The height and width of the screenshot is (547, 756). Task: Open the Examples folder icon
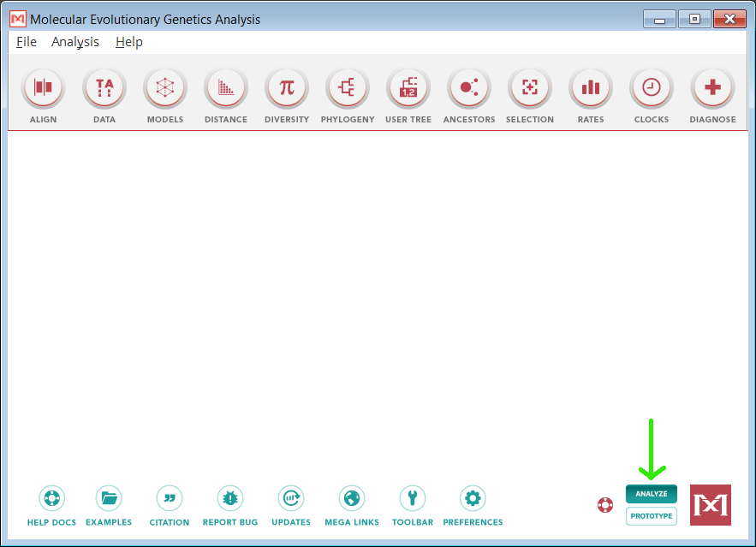click(x=109, y=498)
